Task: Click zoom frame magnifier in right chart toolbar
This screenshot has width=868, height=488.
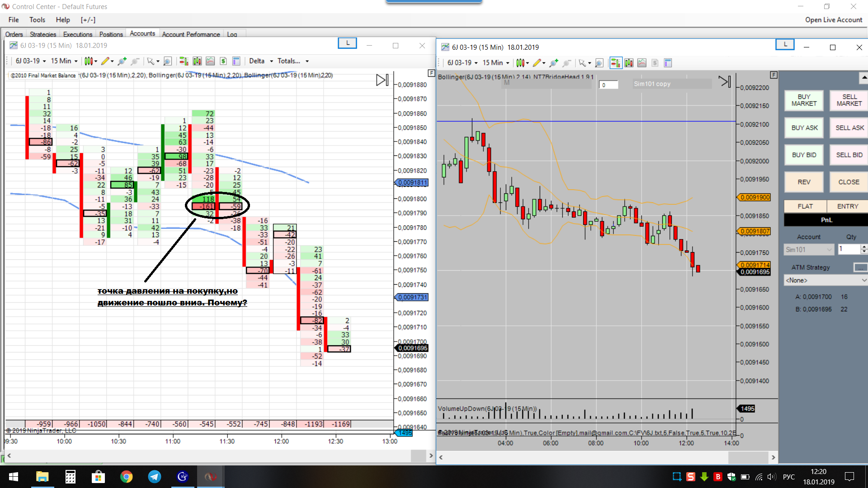Action: coord(599,63)
